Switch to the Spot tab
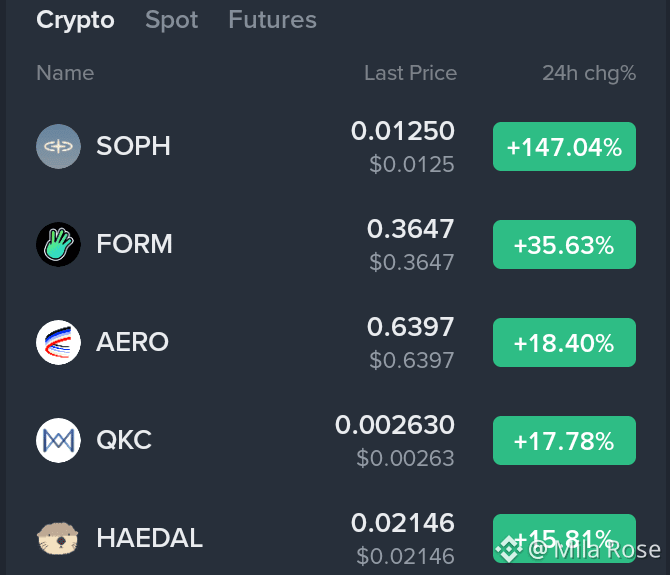Screen dimensions: 670x575 (x=171, y=20)
